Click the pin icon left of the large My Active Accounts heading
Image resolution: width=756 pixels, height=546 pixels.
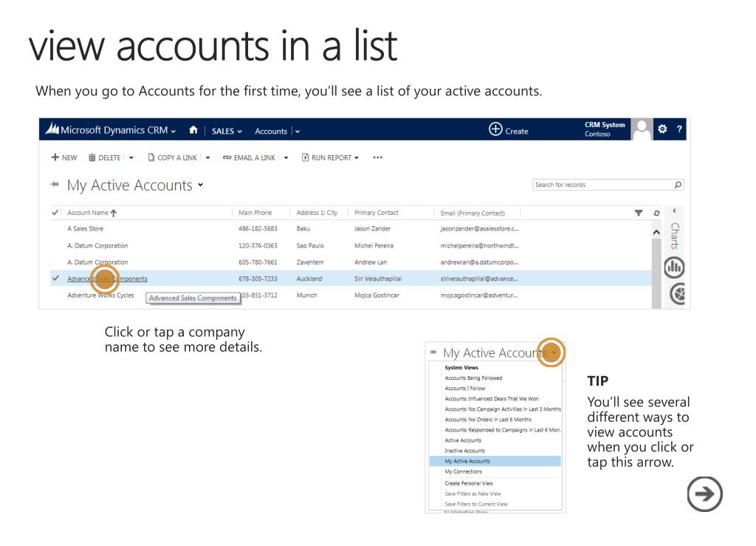pyautogui.click(x=55, y=184)
